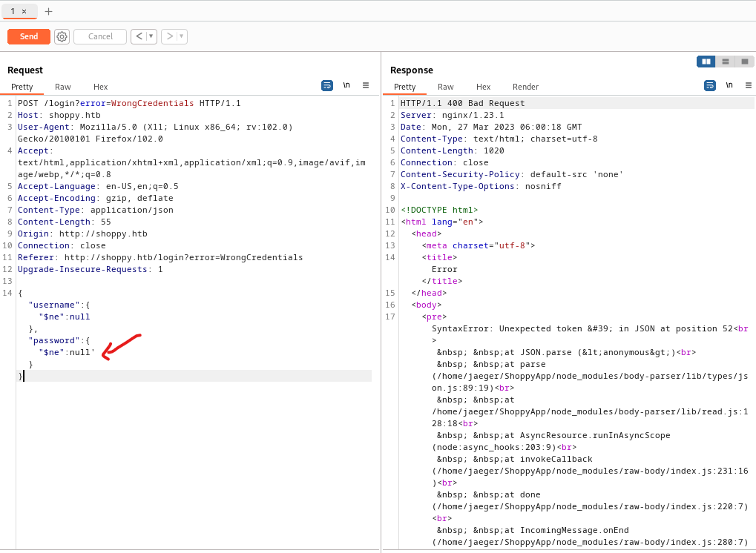756x553 pixels.
Task: Open Response panel options menu
Action: click(749, 85)
